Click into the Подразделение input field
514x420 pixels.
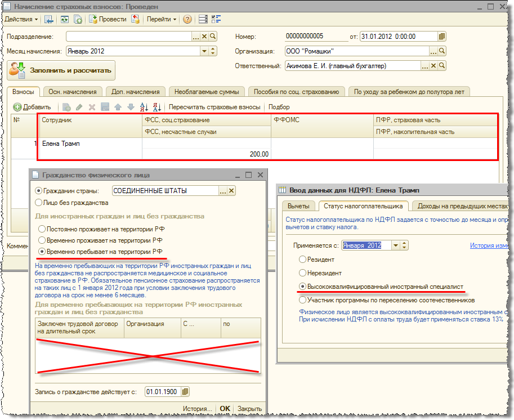pyautogui.click(x=128, y=37)
